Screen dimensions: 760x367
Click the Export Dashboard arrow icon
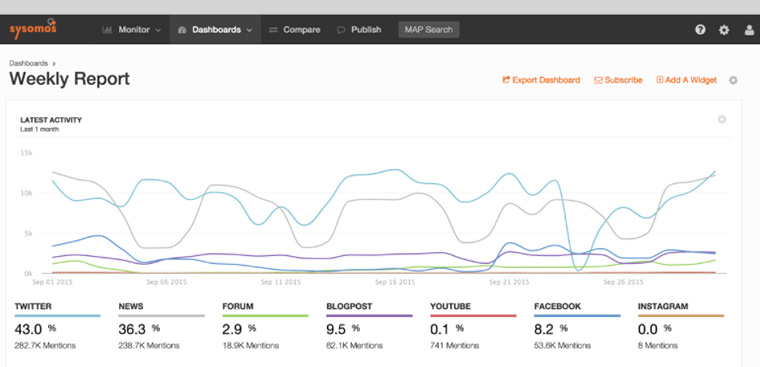click(506, 80)
